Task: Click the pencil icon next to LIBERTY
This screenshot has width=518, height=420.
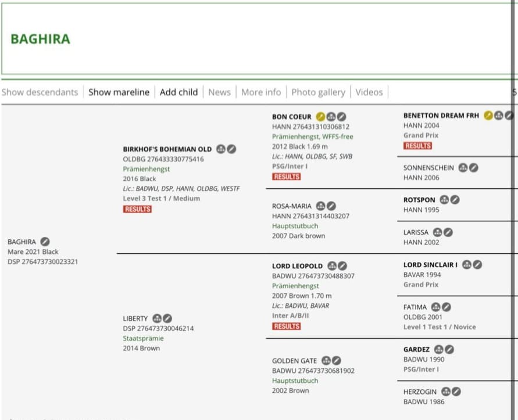Action: 167,318
